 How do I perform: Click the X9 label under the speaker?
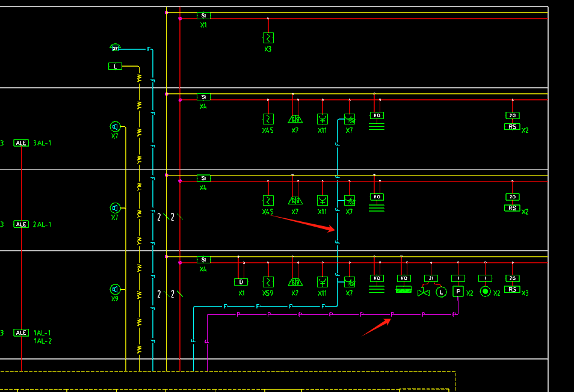click(115, 299)
